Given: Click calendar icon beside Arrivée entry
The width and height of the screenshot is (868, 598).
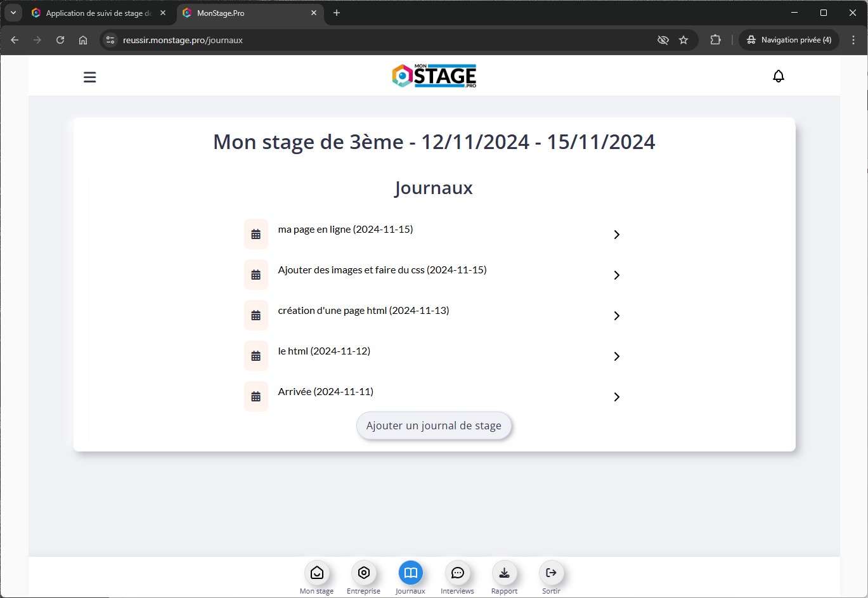Looking at the screenshot, I should 256,397.
